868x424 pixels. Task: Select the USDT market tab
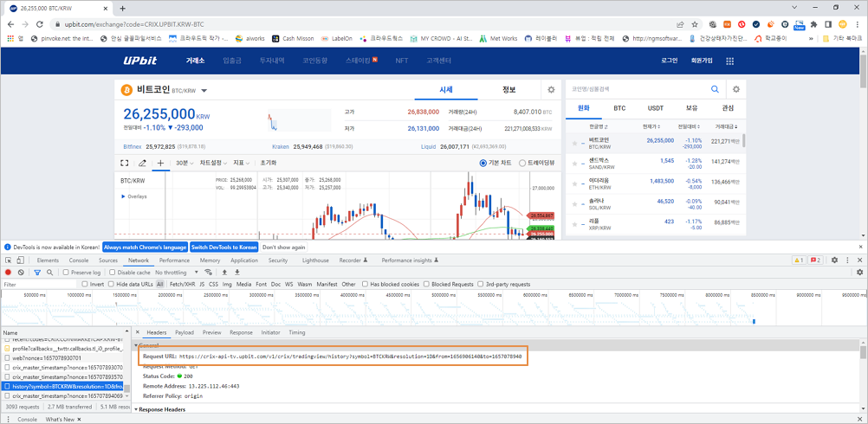(x=656, y=108)
